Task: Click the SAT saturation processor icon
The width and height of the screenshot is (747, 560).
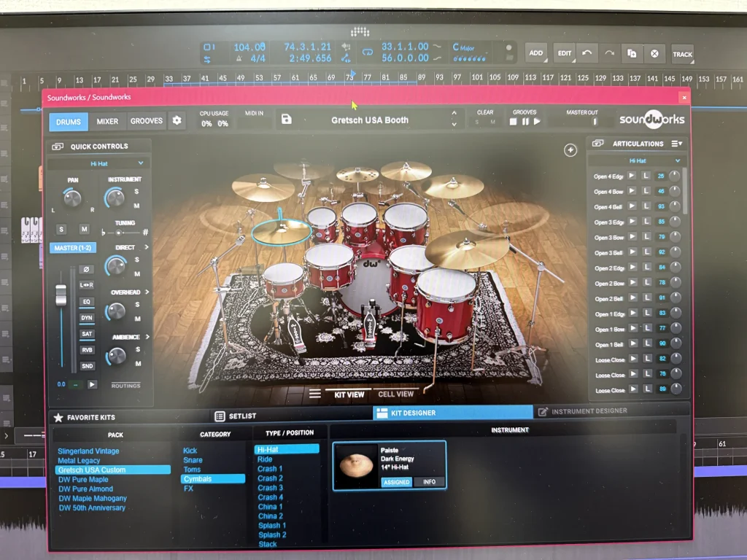Action: pos(86,334)
